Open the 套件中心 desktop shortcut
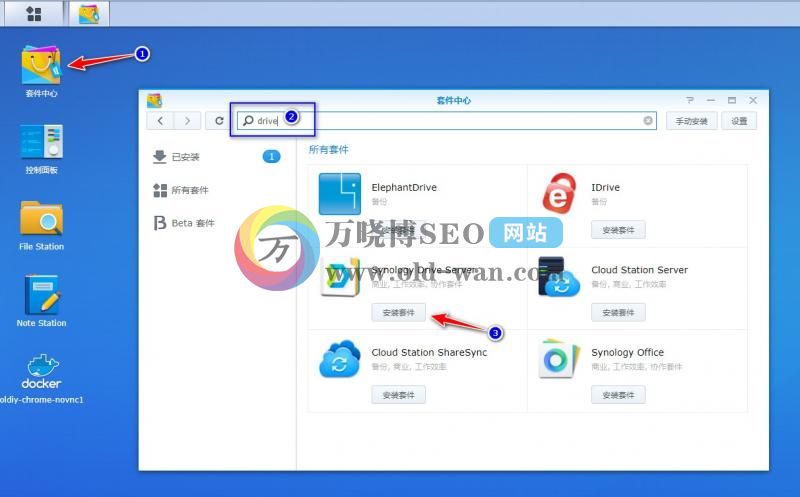Screen dimensions: 800x497 click(41, 71)
